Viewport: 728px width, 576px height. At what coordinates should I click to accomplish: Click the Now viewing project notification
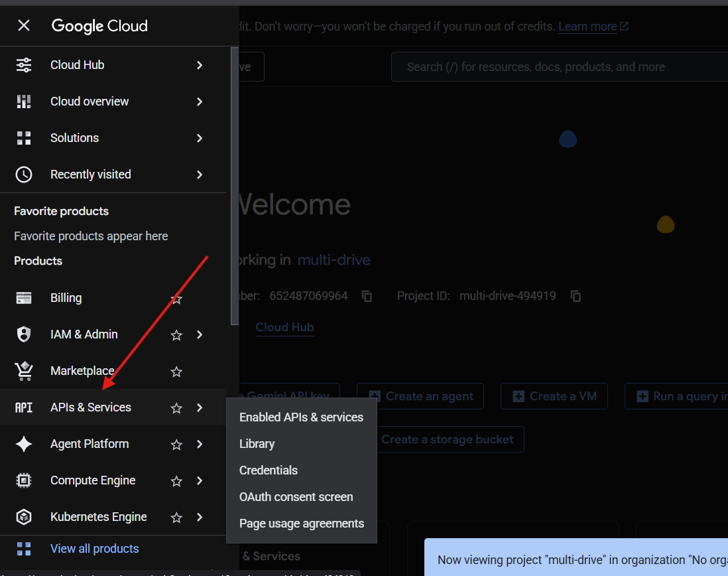point(576,557)
